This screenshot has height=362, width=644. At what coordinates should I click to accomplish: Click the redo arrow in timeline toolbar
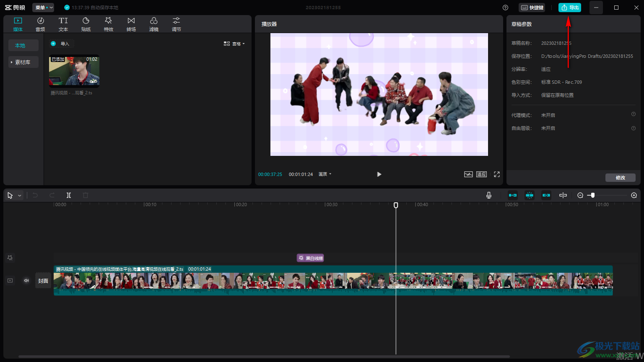click(x=52, y=195)
